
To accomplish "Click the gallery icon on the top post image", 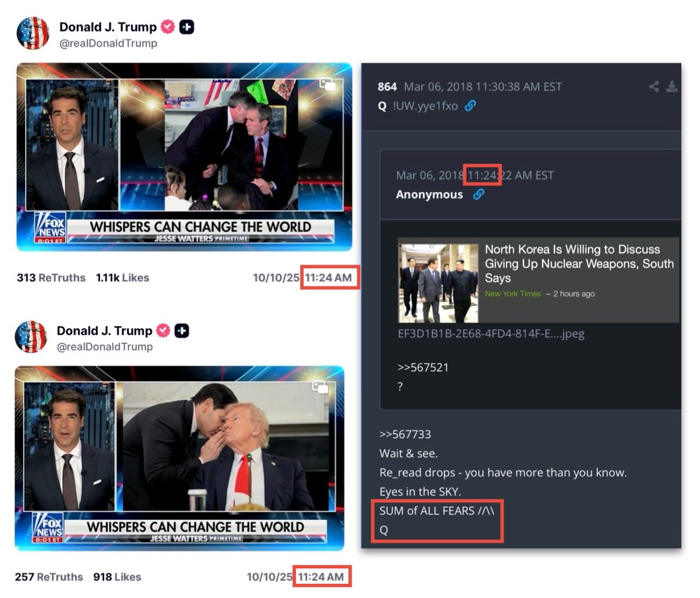I will [x=327, y=84].
